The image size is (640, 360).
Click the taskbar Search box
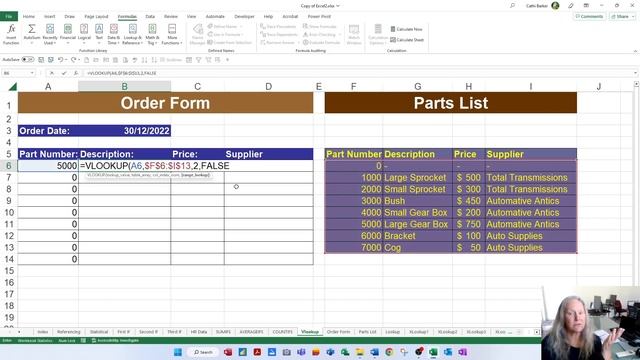[203, 352]
